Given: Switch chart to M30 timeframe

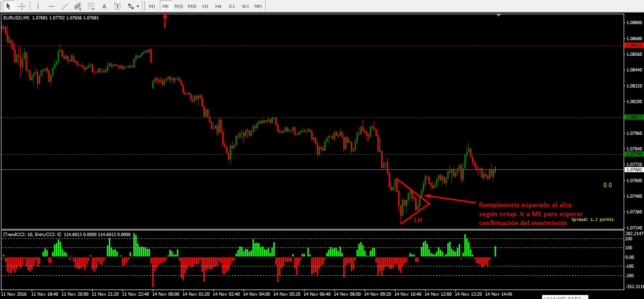Looking at the screenshot, I should tap(192, 6).
